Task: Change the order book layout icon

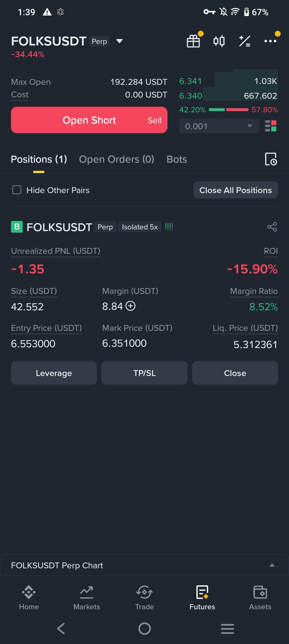Action: (x=271, y=126)
